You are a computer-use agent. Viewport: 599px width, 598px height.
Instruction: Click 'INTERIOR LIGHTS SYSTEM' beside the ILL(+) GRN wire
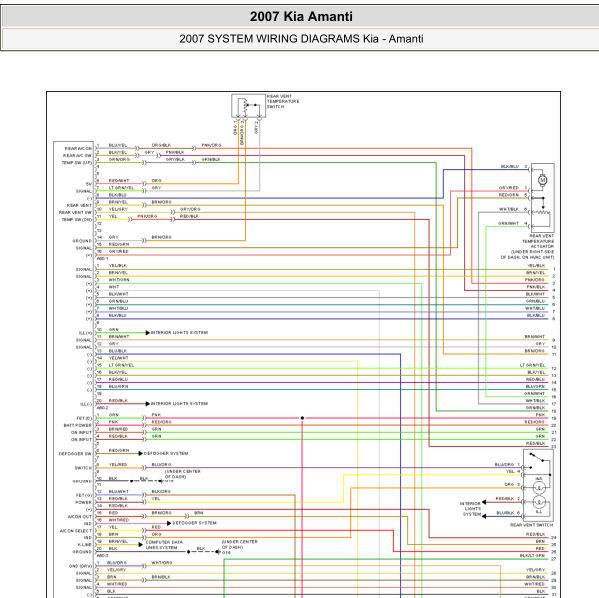[x=180, y=332]
